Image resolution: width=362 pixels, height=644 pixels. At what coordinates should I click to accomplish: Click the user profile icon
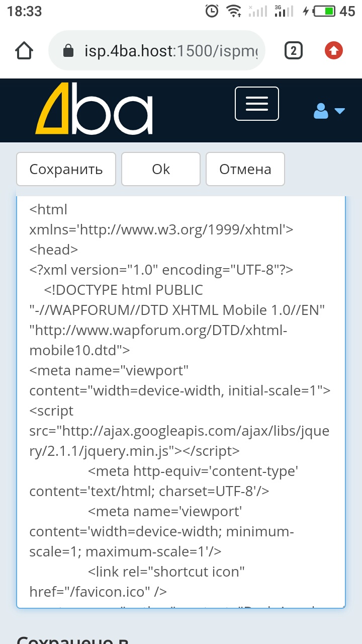pos(321,111)
